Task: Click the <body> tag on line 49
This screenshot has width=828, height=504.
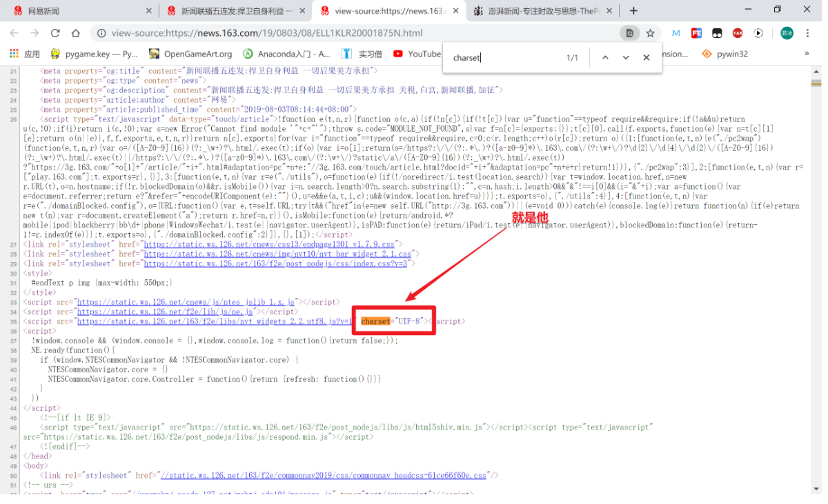Action: click(36, 466)
